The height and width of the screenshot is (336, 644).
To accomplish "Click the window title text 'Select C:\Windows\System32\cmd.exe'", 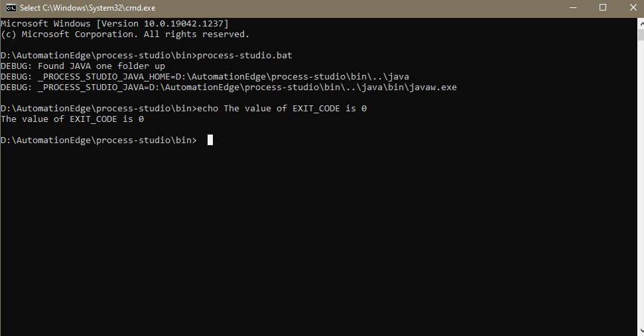I will point(88,8).
